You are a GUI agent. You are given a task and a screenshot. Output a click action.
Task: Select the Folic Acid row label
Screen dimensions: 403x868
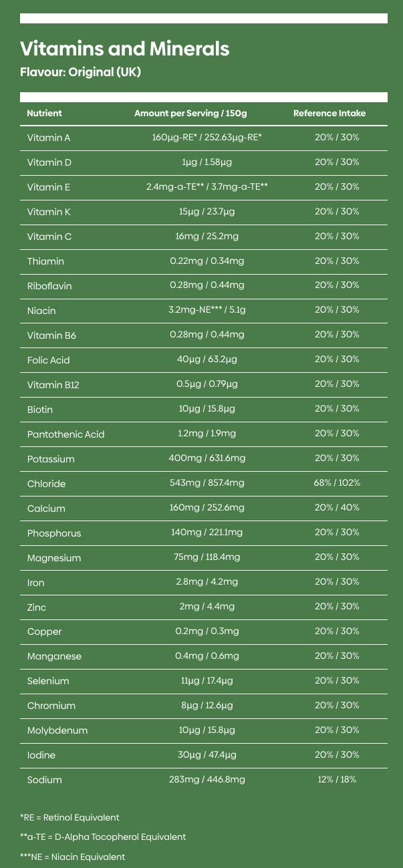(x=48, y=360)
